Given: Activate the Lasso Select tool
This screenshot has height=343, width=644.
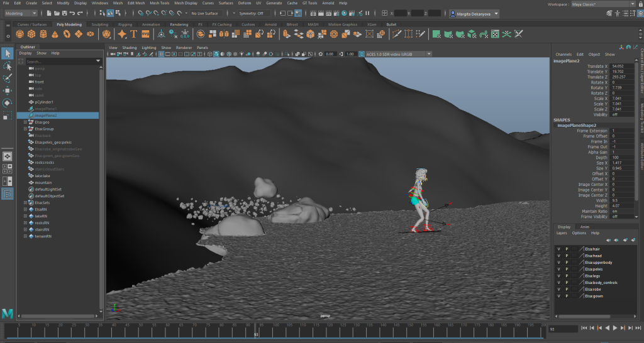Looking at the screenshot, I should pos(8,65).
